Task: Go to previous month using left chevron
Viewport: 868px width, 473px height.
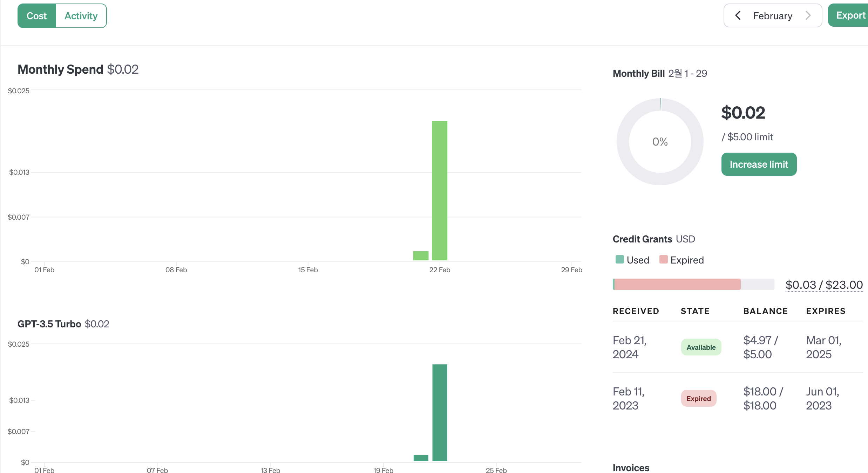Action: [738, 15]
